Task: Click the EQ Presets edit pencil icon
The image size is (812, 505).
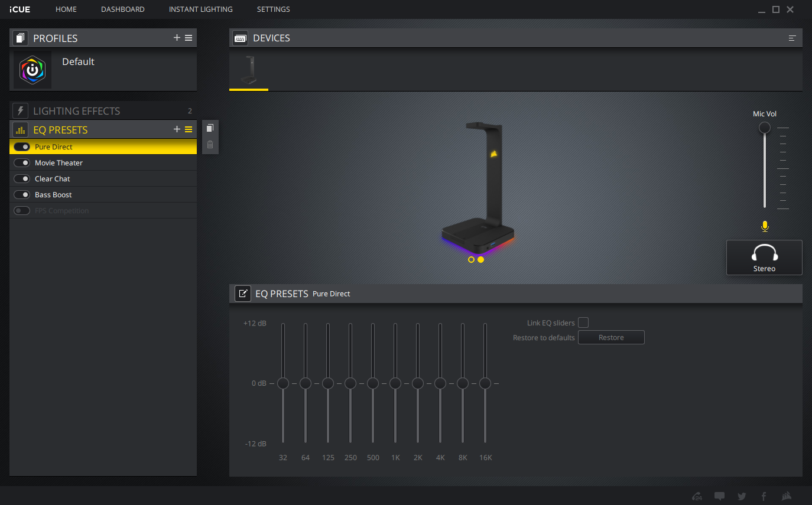Action: tap(242, 294)
